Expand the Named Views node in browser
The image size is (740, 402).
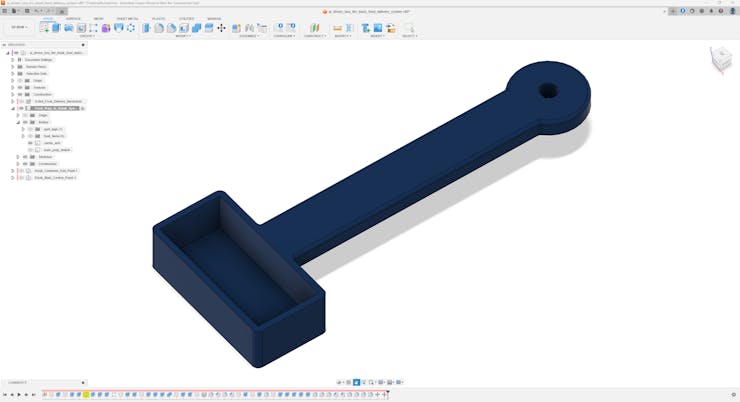pos(13,66)
